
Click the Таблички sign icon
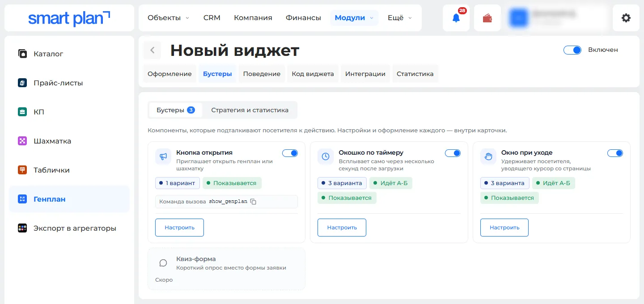(22, 170)
